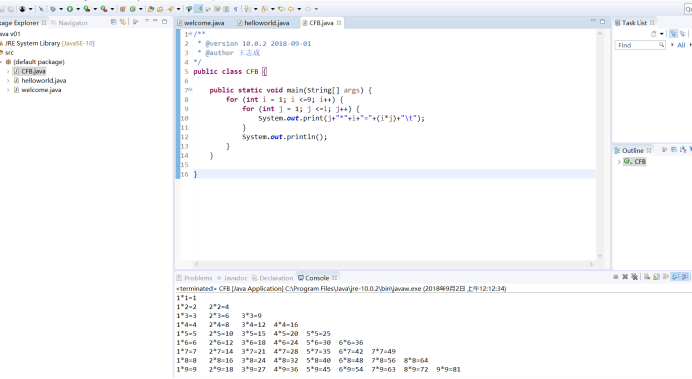
Task: Toggle Scroll Lock in the Console
Action: 656,277
